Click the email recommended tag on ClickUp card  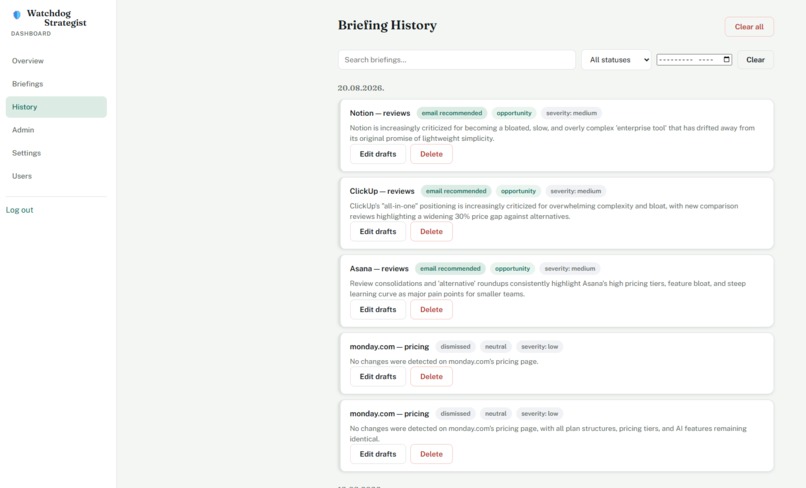[x=456, y=191]
